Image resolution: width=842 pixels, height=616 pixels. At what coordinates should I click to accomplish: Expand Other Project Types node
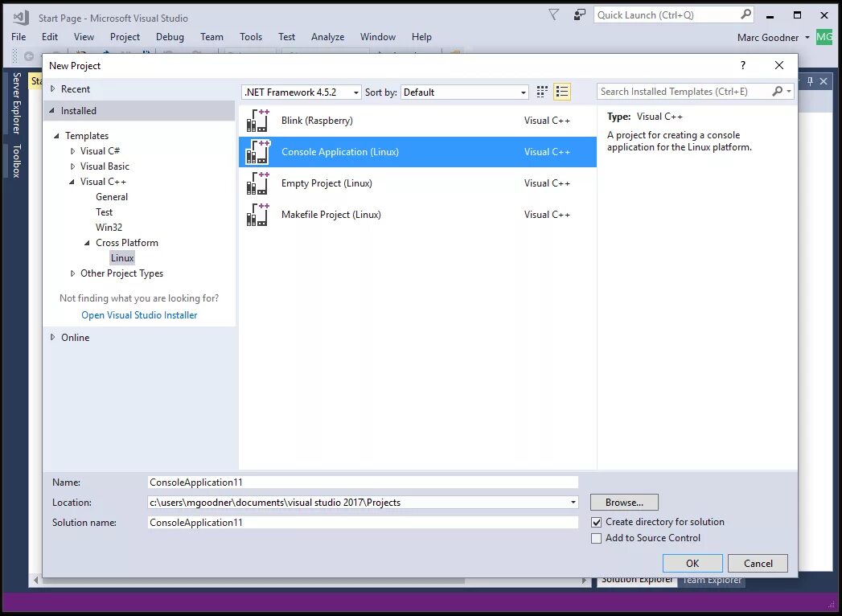tap(72, 273)
